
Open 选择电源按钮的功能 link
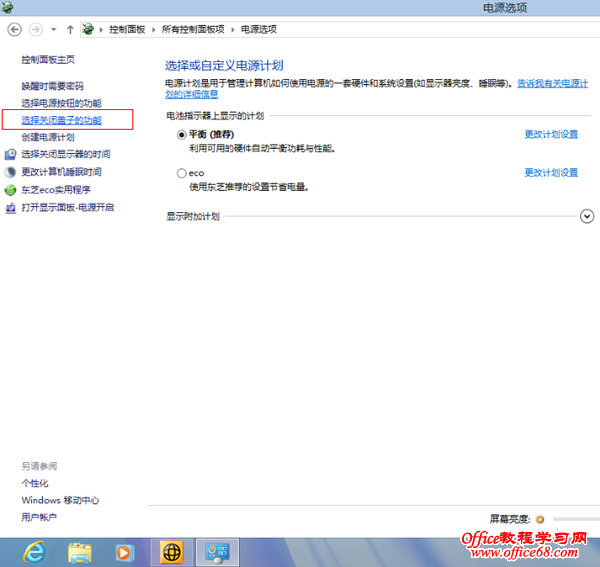[x=62, y=103]
